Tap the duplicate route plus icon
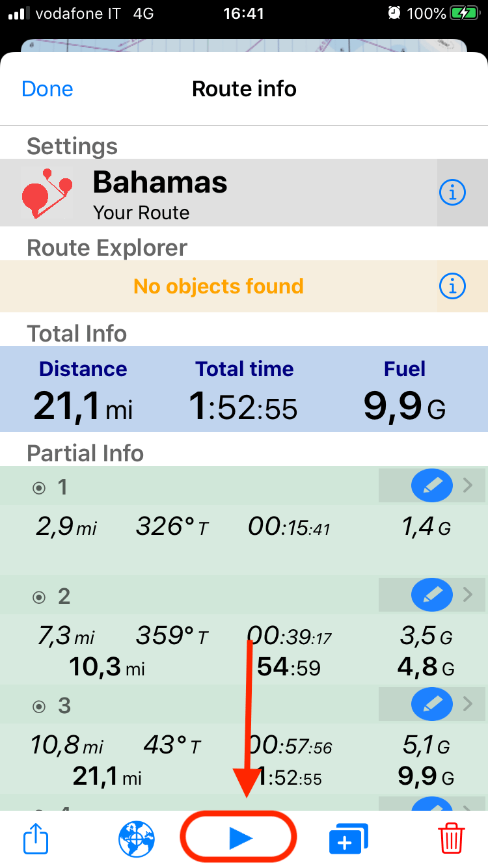Screen dimensions: 488x868 pyautogui.click(x=349, y=839)
